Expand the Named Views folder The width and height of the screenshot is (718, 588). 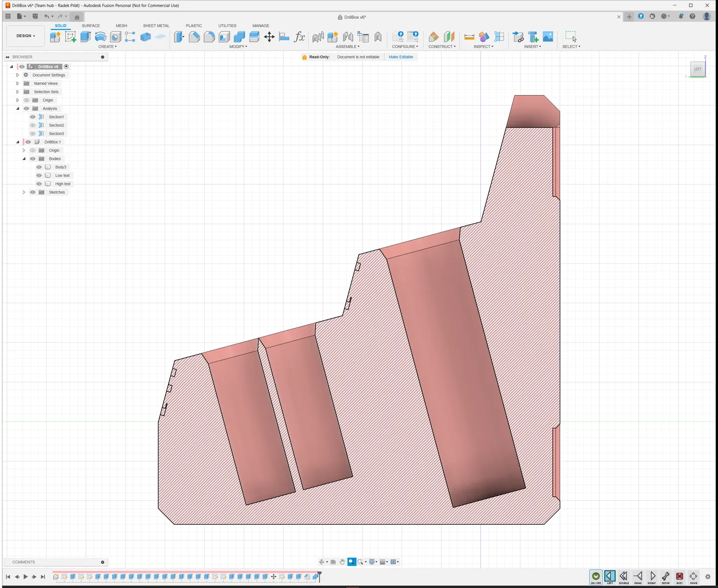pyautogui.click(x=18, y=83)
